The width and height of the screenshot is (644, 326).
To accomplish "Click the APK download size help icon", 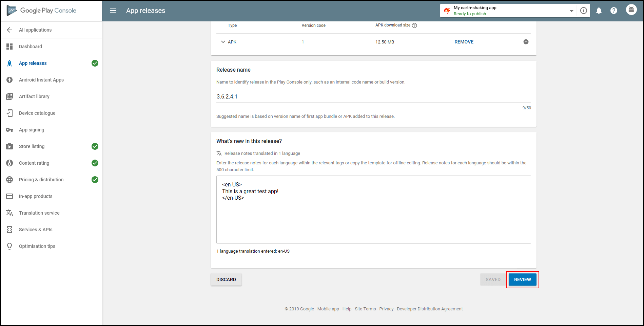I will (414, 25).
